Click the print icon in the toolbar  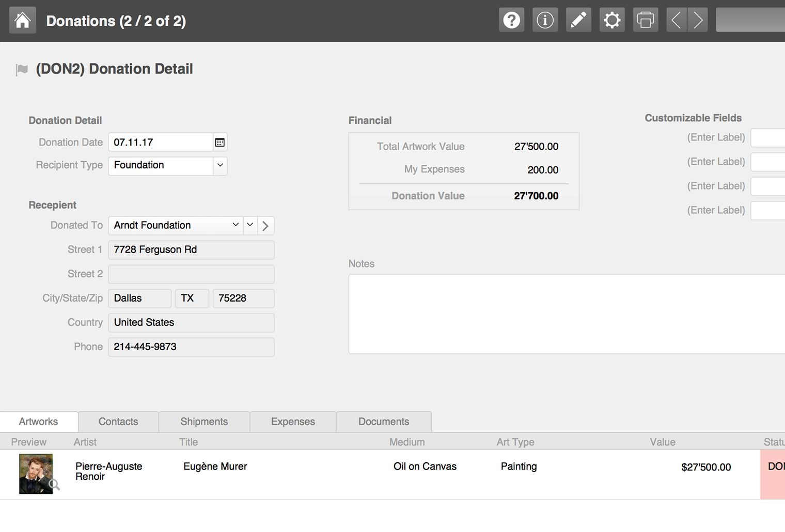[x=646, y=20]
